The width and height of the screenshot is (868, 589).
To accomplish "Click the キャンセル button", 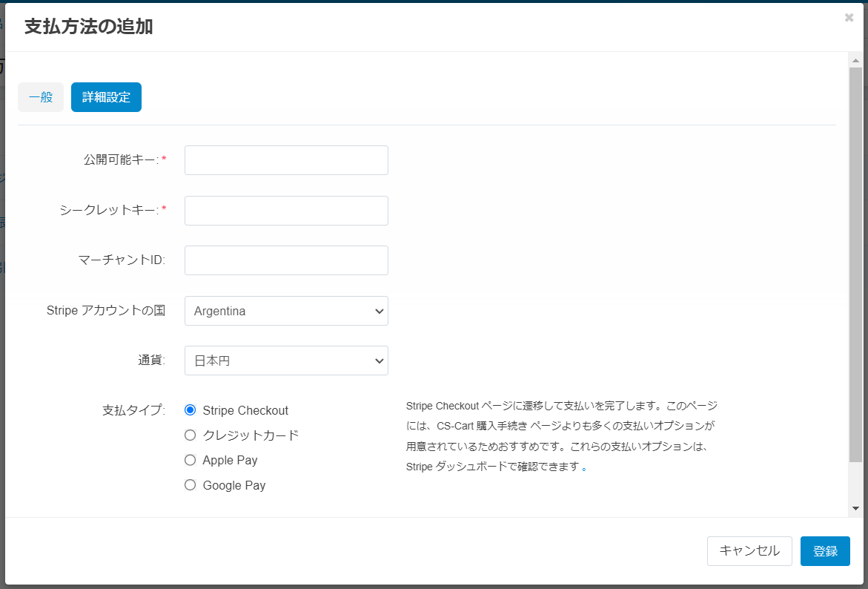I will pos(749,551).
